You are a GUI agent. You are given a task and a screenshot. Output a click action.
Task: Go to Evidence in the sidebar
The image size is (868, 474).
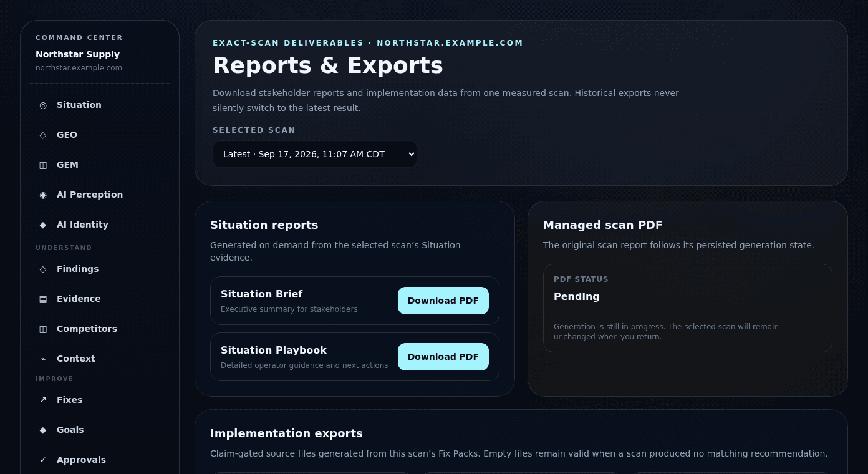pos(100,299)
